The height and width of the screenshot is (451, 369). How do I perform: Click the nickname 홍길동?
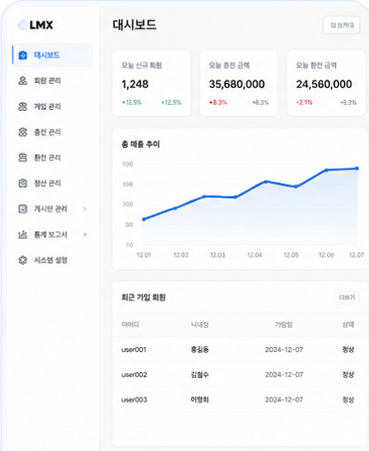pos(200,350)
